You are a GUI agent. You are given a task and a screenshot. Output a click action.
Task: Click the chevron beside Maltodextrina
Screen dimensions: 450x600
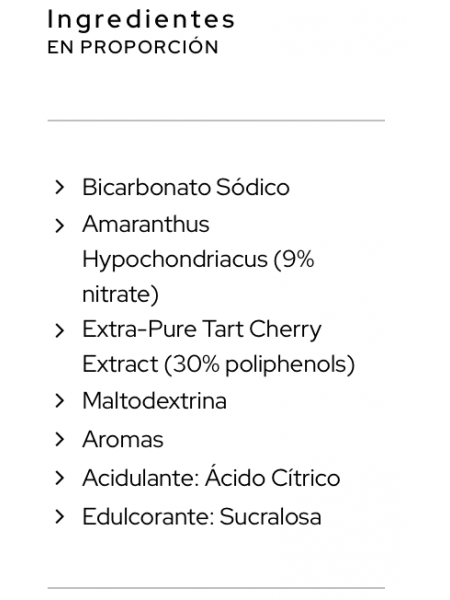pos(59,401)
